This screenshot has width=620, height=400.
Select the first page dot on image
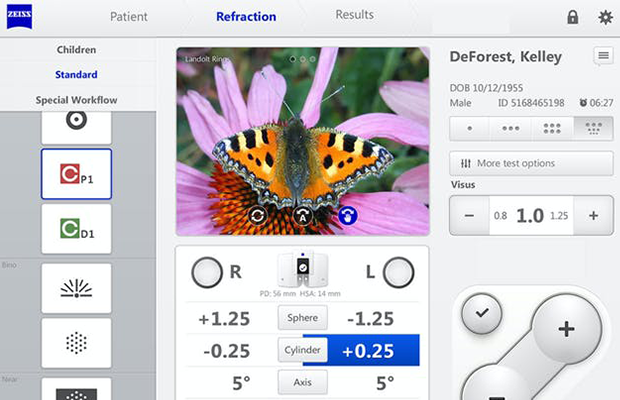point(293,59)
